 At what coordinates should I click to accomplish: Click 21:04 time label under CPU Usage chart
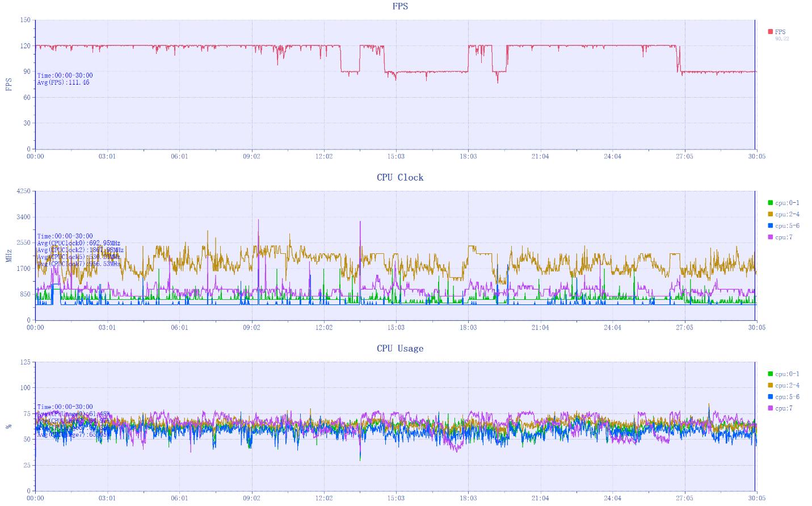coord(540,498)
